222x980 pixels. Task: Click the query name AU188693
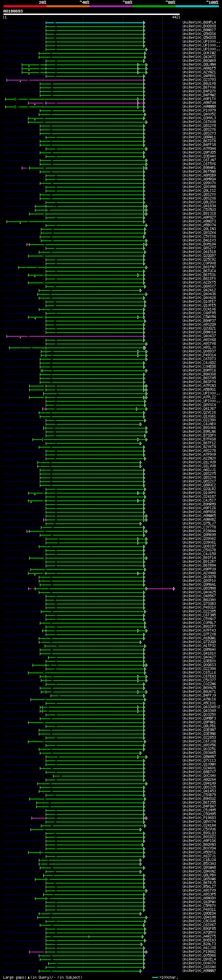pyautogui.click(x=13, y=11)
